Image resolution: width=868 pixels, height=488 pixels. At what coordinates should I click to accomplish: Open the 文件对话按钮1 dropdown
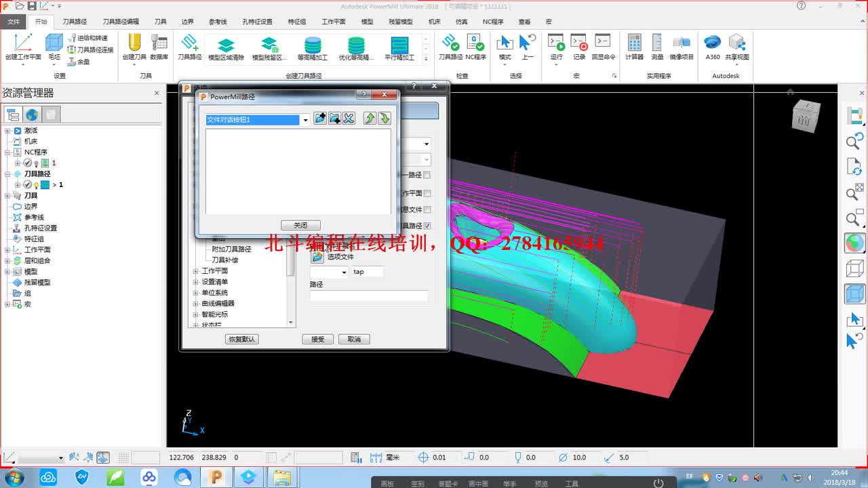(x=305, y=120)
